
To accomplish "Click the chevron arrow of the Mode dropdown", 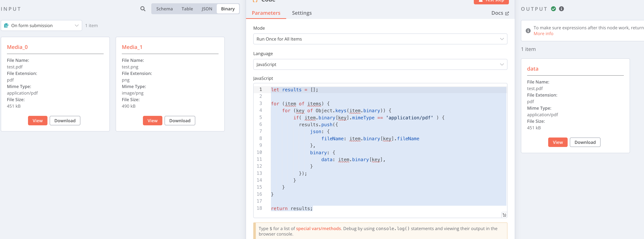I will pos(502,39).
